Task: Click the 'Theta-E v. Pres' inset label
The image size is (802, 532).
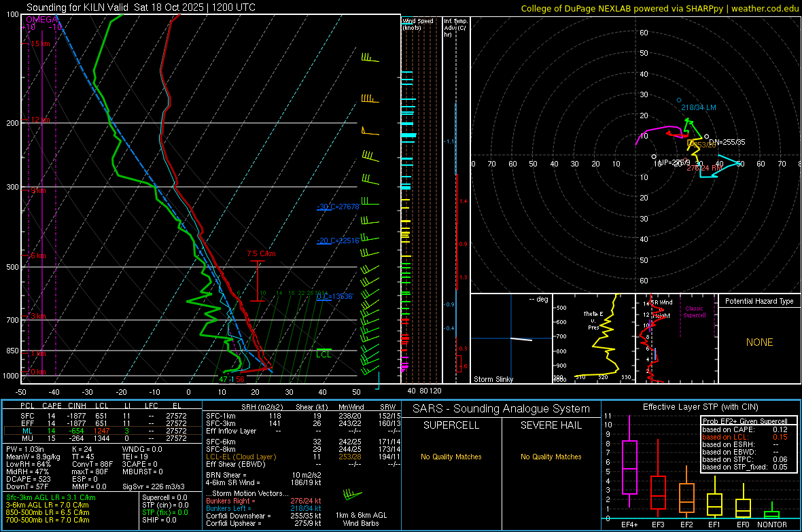Action: (x=593, y=320)
